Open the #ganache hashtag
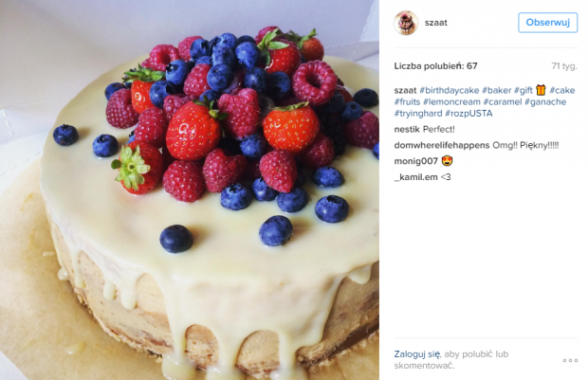 pyautogui.click(x=545, y=102)
